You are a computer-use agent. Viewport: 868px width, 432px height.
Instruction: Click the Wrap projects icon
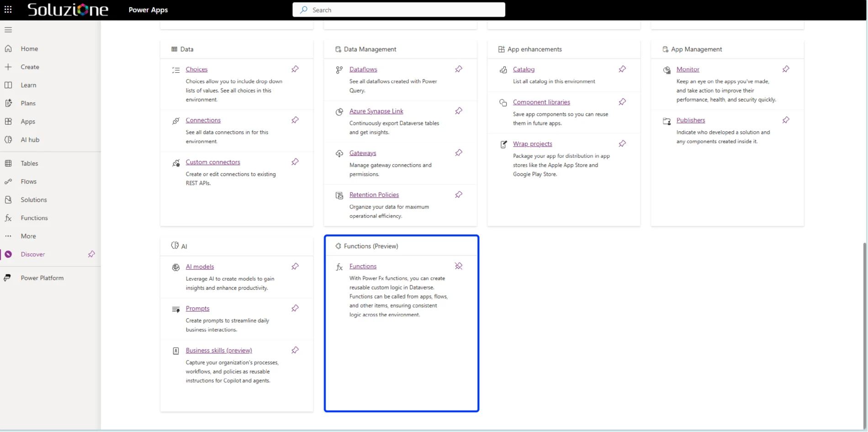[x=503, y=144]
